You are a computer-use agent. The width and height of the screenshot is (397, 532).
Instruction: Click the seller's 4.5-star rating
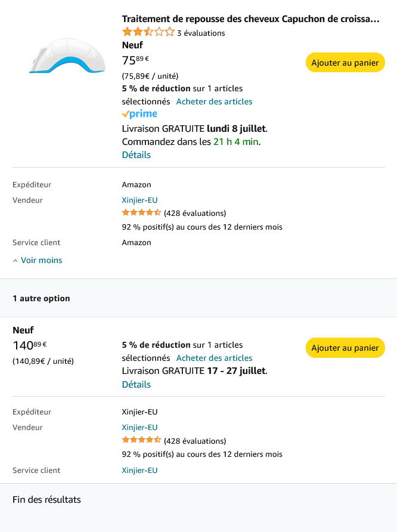[141, 212]
